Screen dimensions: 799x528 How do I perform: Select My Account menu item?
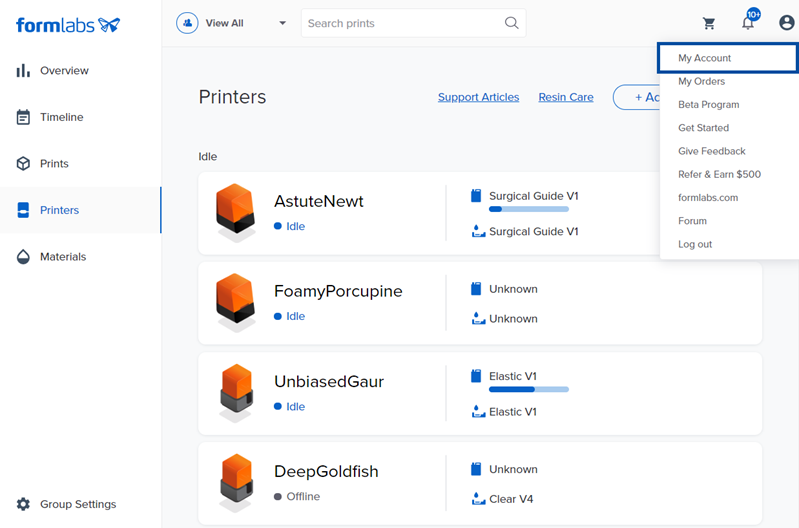pos(728,58)
